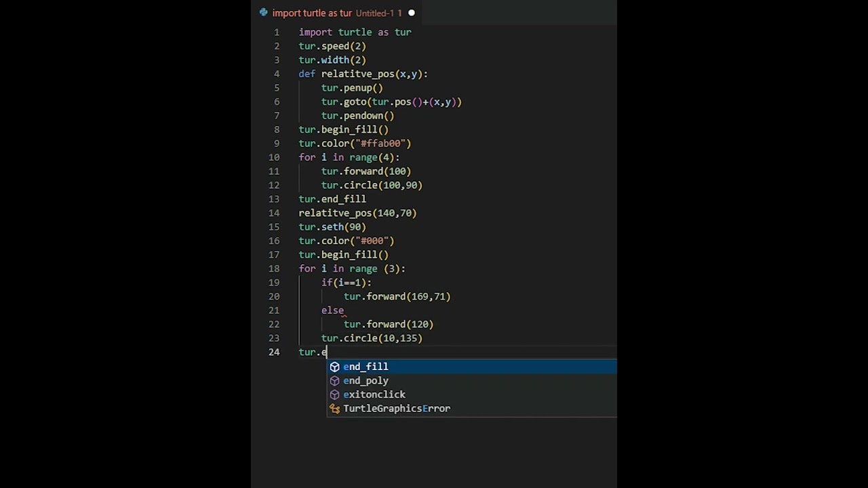Click the method icon beside end_fill
This screenshot has height=488, width=868.
tap(334, 367)
